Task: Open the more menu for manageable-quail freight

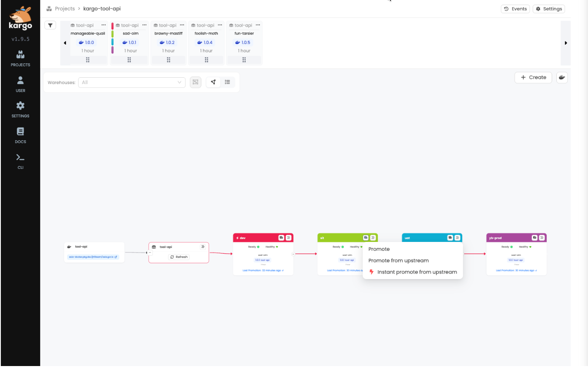Action: pos(103,25)
